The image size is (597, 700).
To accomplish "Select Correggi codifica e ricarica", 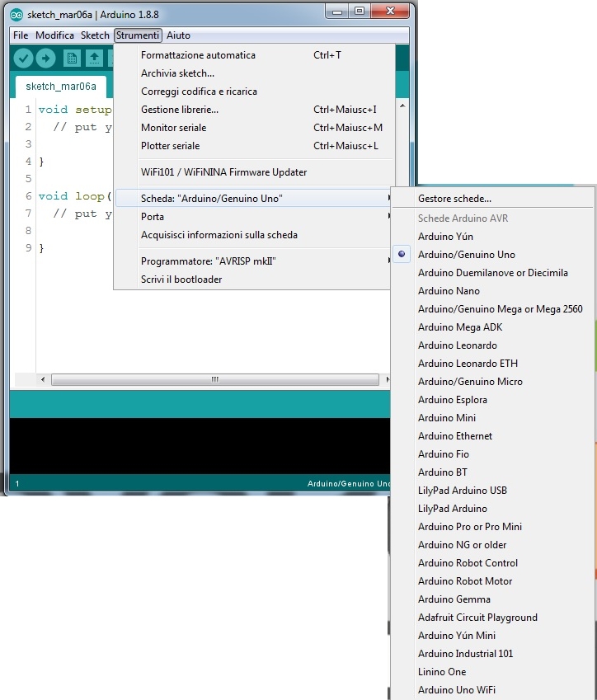I will point(253,92).
